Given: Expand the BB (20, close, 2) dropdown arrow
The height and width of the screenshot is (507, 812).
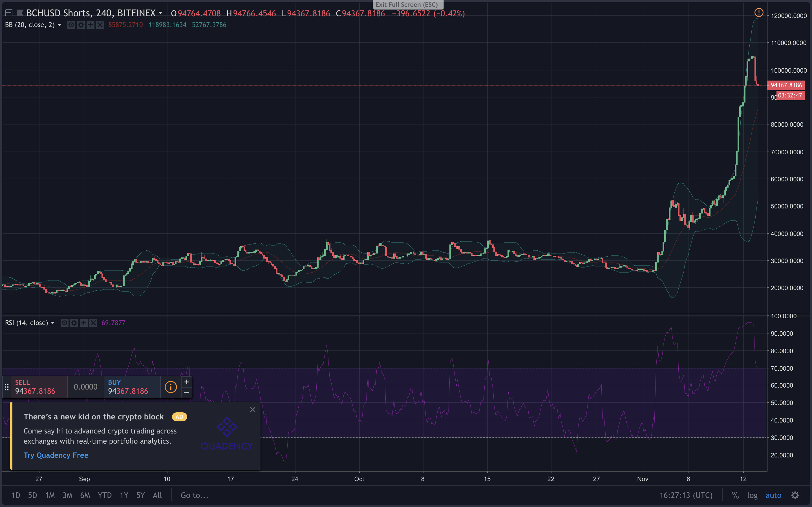Looking at the screenshot, I should click(x=59, y=25).
